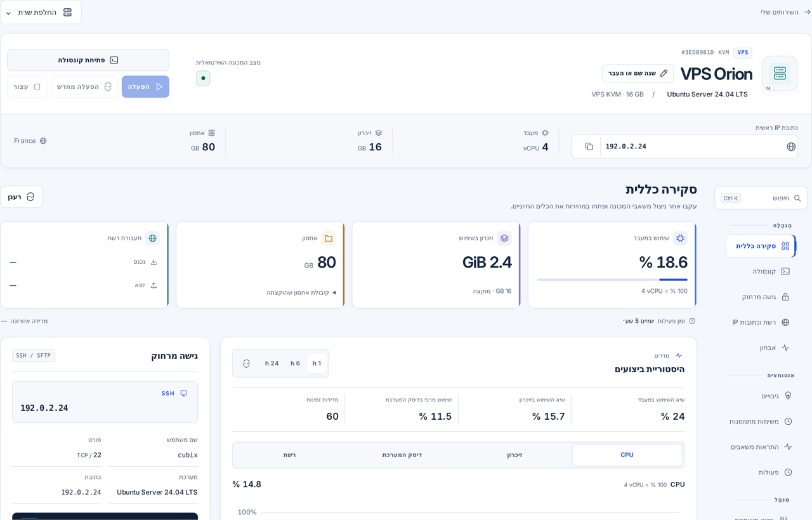Switch to the זיכרון metrics tab
Screen dimensions: 812x520
pos(514,455)
